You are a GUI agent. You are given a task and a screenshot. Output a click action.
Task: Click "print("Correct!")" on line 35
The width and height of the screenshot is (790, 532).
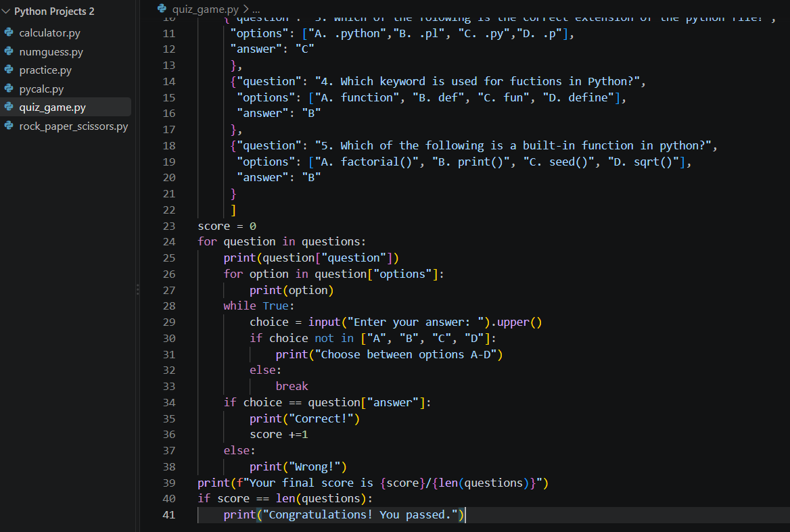pos(305,418)
